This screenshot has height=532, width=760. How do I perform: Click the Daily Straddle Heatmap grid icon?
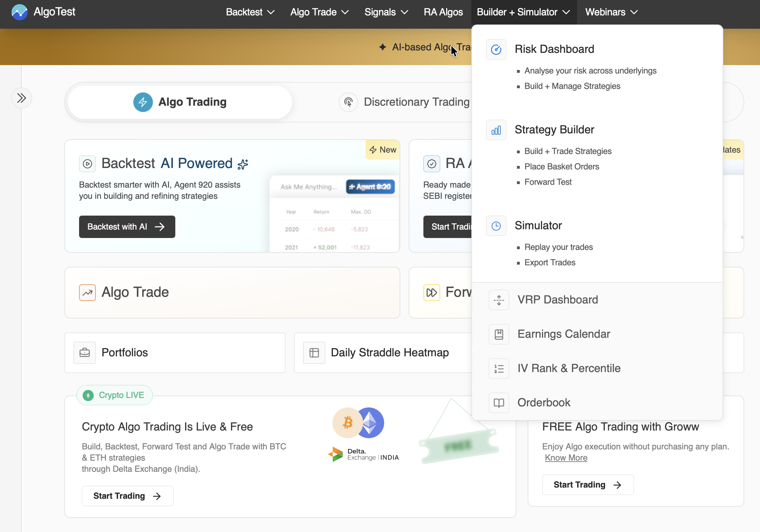pos(314,352)
